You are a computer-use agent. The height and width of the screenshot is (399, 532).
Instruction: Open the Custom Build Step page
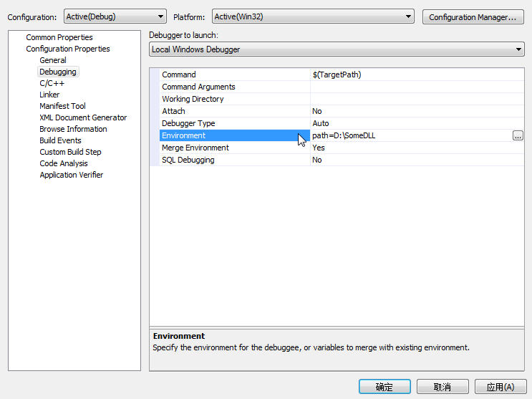(70, 152)
